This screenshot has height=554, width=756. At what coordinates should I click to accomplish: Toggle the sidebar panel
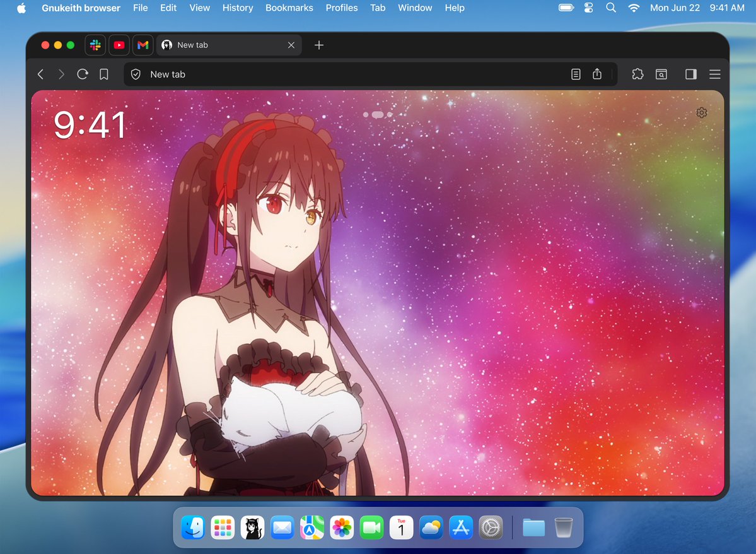tap(691, 74)
